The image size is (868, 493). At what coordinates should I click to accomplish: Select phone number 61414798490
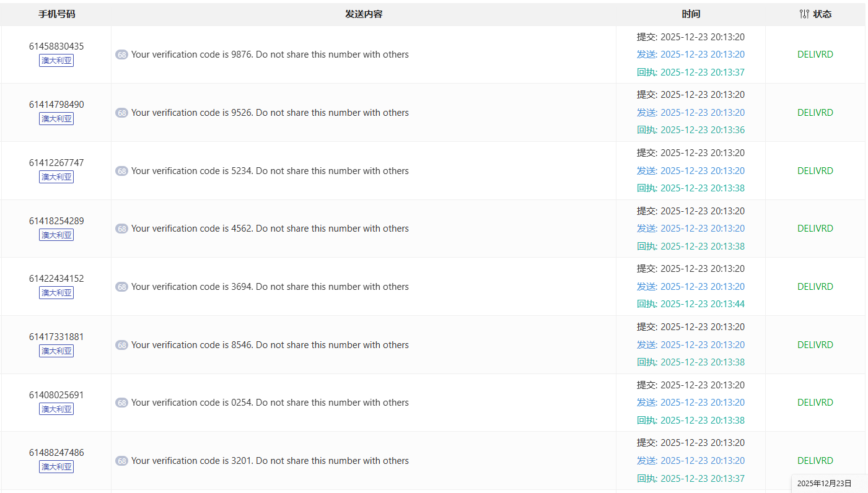pyautogui.click(x=56, y=105)
